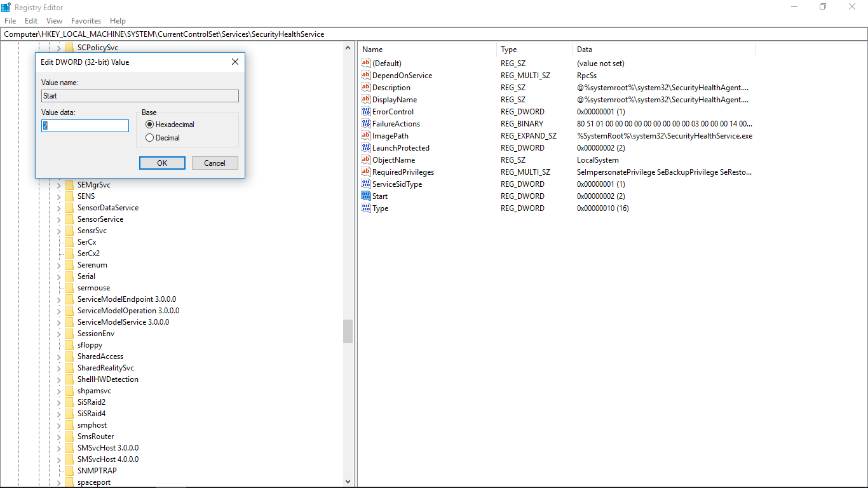Click the folder icon of SharedAccess key
Viewport: 868px width, 488px height.
[x=70, y=356]
